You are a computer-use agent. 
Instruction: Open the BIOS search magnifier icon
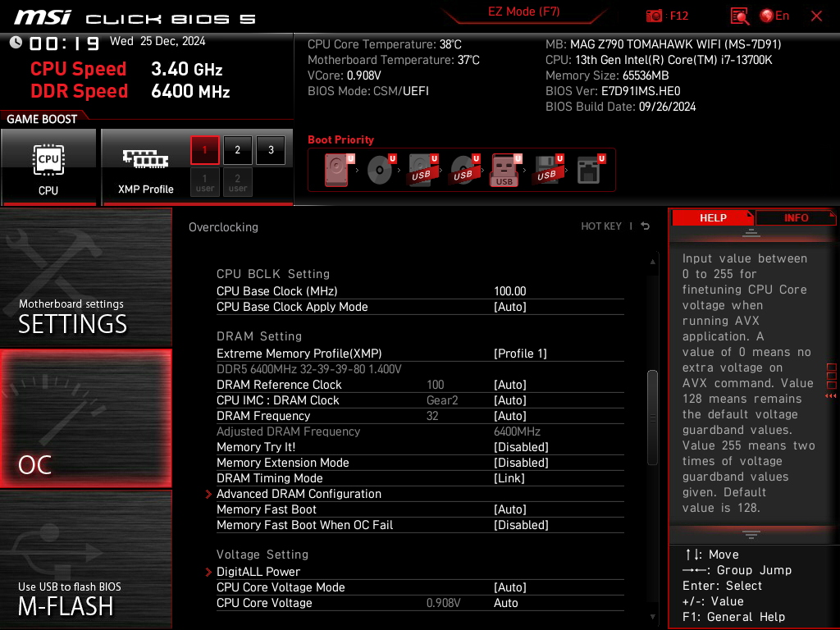coord(739,16)
